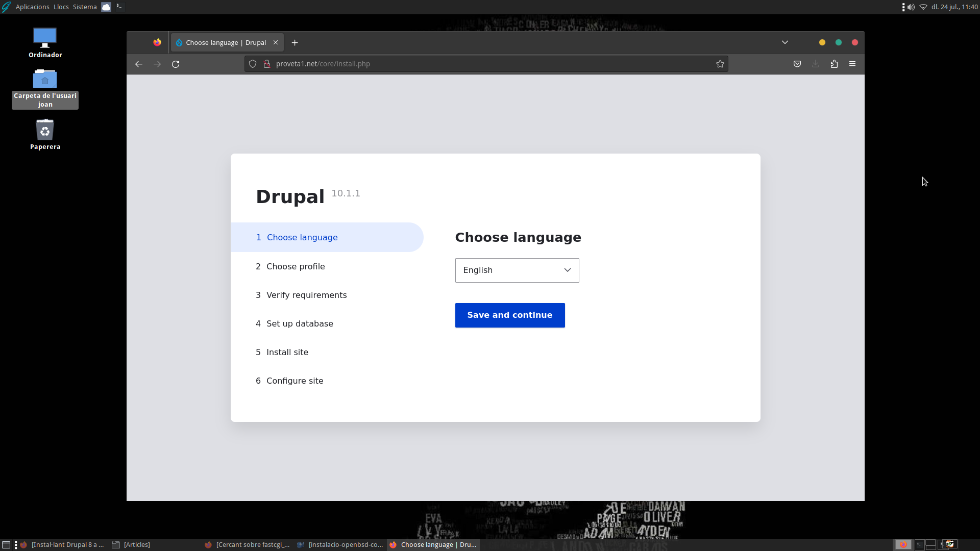
Task: Open the extensions puzzle icon
Action: 834,64
